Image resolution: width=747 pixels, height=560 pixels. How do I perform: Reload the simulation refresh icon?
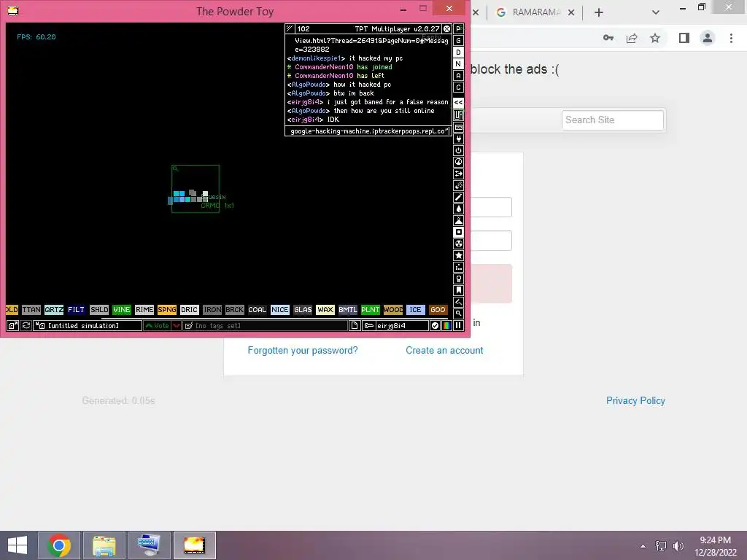click(x=26, y=326)
